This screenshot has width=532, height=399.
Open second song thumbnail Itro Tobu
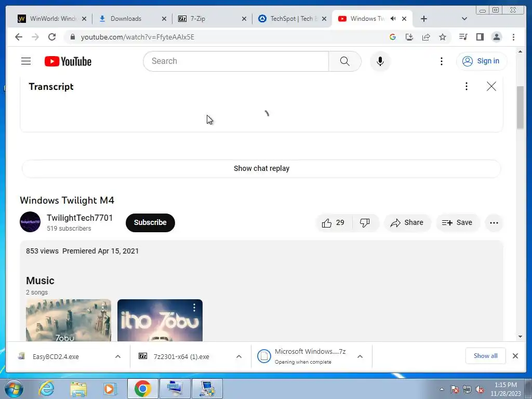160,320
